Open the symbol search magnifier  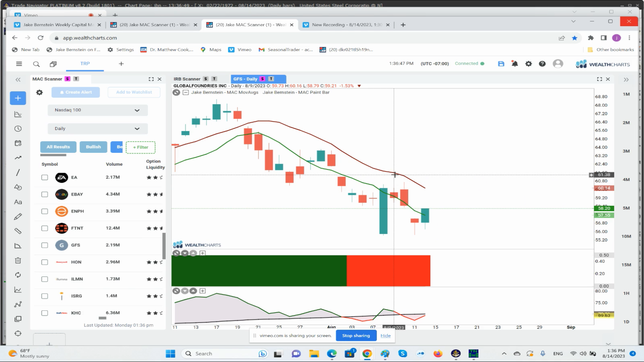(x=36, y=64)
